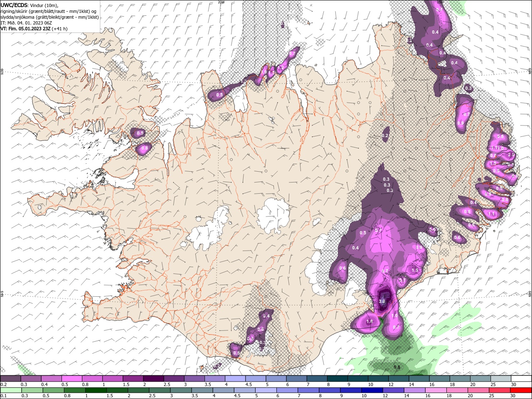
Task: Select the light gray swatch between snow 25 and 30
Action: pyautogui.click(x=501, y=379)
